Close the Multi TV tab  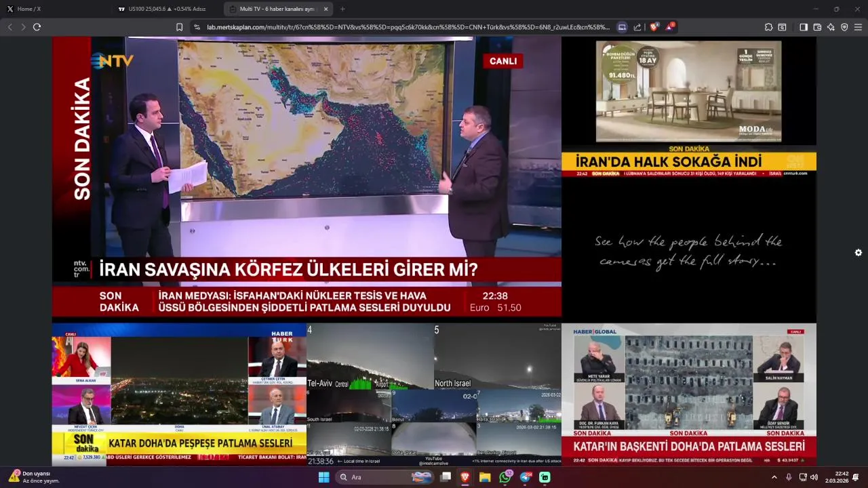[325, 9]
